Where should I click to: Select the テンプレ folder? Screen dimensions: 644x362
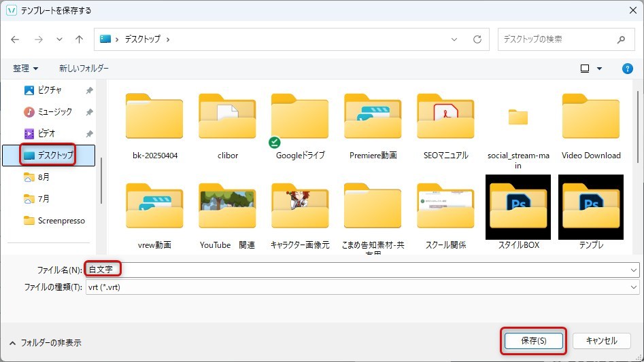tap(591, 213)
